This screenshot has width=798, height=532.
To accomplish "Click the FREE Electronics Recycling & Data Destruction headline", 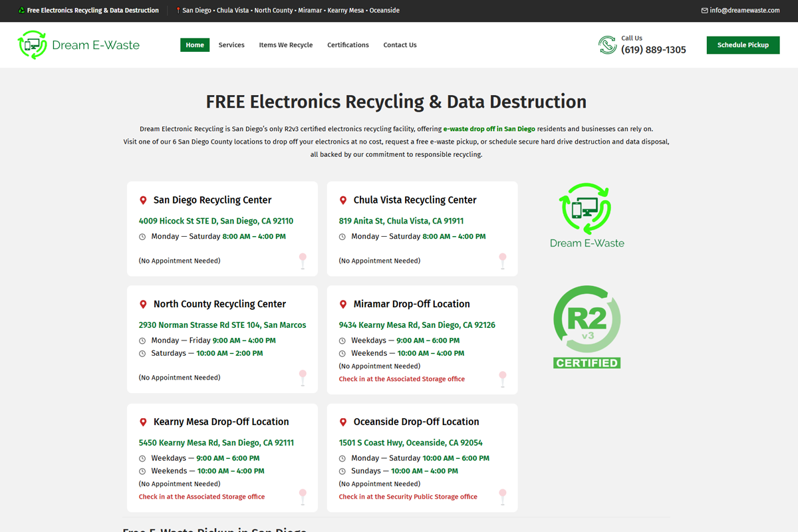I will point(396,102).
